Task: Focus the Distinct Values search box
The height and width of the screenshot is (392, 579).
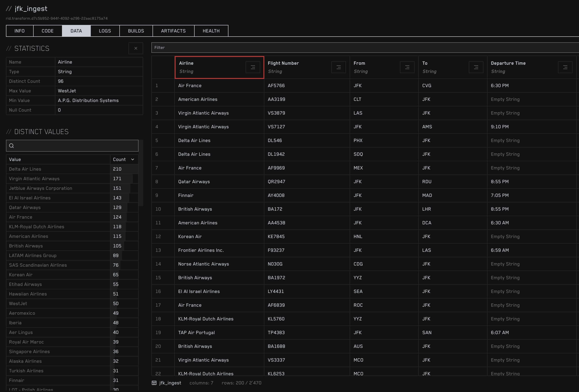Action: pos(72,145)
